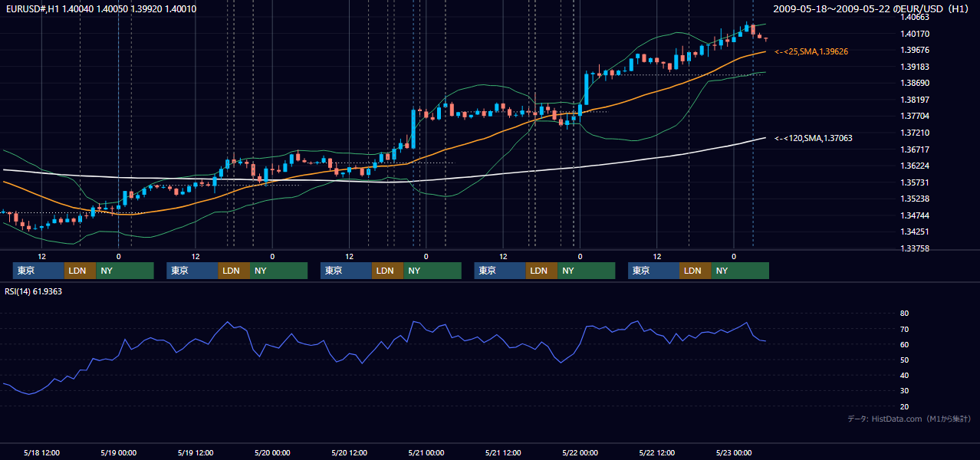Click the 1.38690 price axis label
Image resolution: width=980 pixels, height=460 pixels.
pyautogui.click(x=914, y=83)
